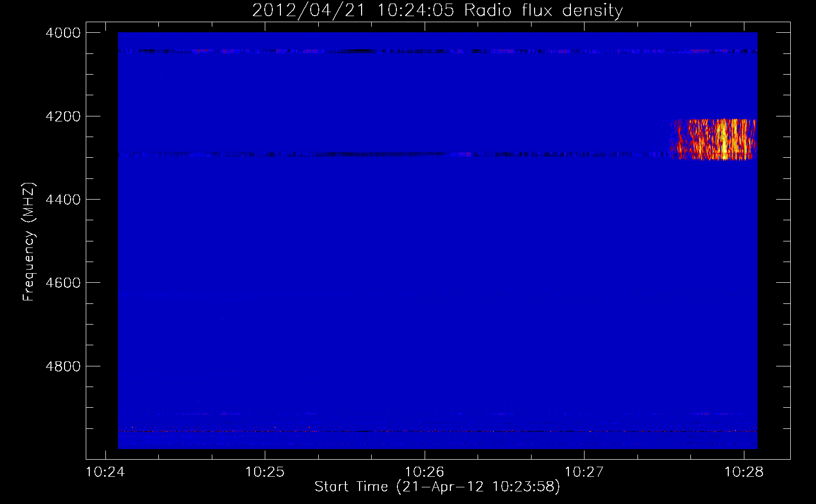Click the 10:25 time tick label
816x504 pixels.
[265, 472]
